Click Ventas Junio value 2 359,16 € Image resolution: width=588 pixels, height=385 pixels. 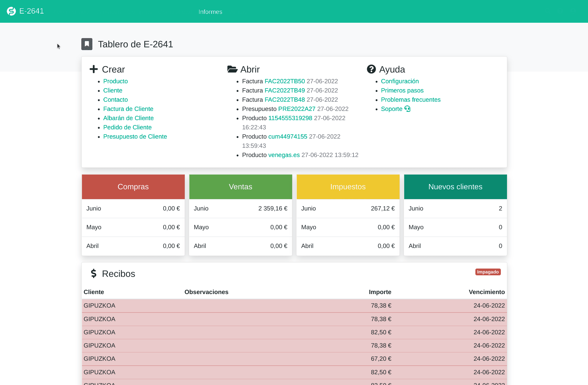(273, 208)
